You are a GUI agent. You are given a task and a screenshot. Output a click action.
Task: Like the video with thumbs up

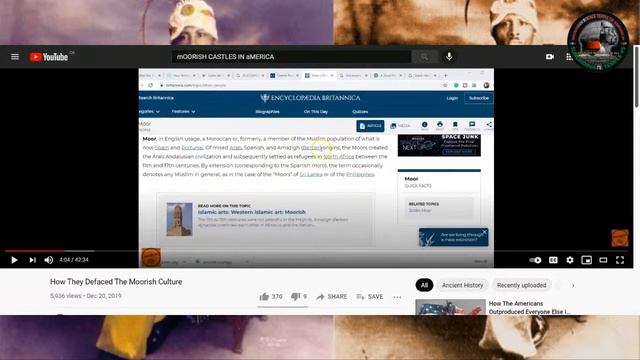[x=271, y=297]
